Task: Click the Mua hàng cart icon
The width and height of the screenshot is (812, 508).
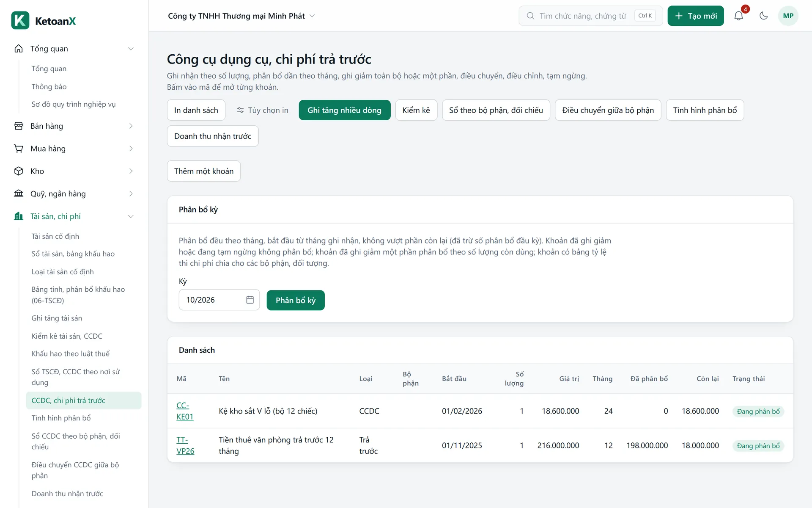Action: 19,149
